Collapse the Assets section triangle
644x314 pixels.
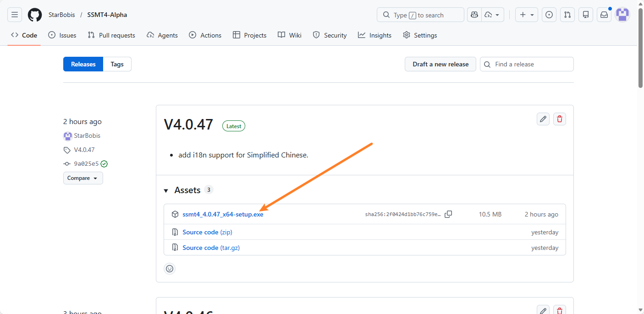pos(166,190)
